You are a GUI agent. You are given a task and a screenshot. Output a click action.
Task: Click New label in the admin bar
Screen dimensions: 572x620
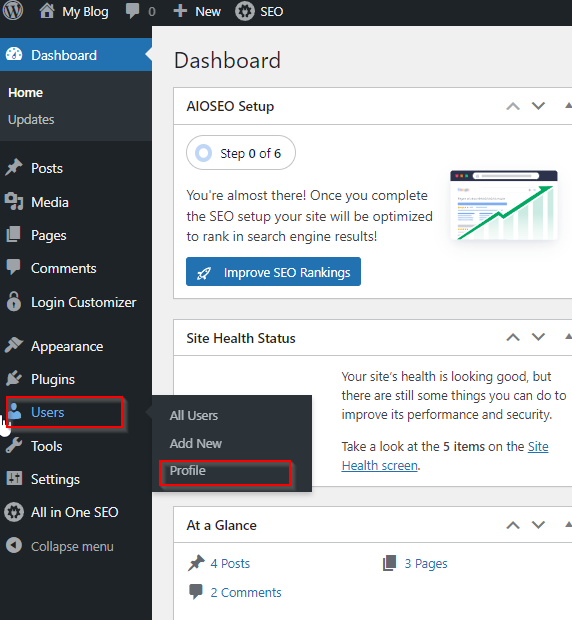coord(208,11)
